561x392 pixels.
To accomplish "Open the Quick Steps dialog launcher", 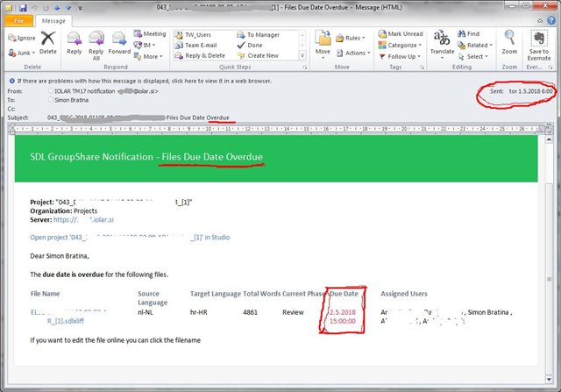I will 305,67.
